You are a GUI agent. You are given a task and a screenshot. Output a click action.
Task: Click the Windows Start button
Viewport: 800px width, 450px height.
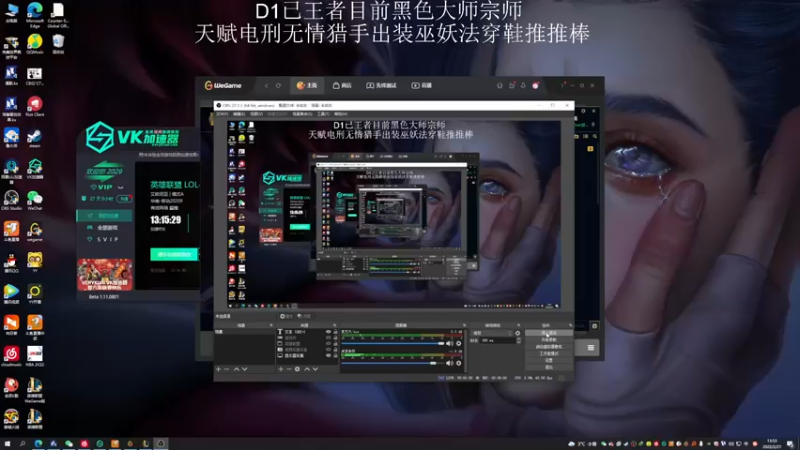[x=8, y=444]
